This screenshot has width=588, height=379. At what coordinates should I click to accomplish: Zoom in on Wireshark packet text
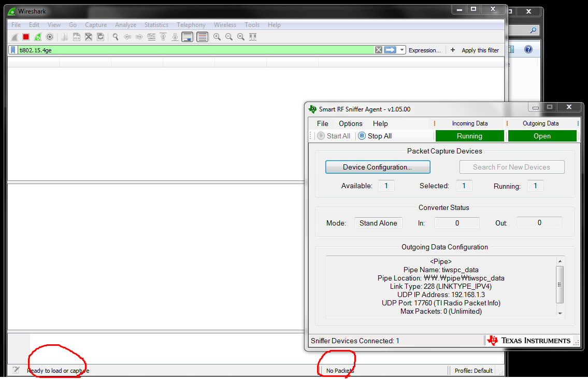tap(217, 37)
